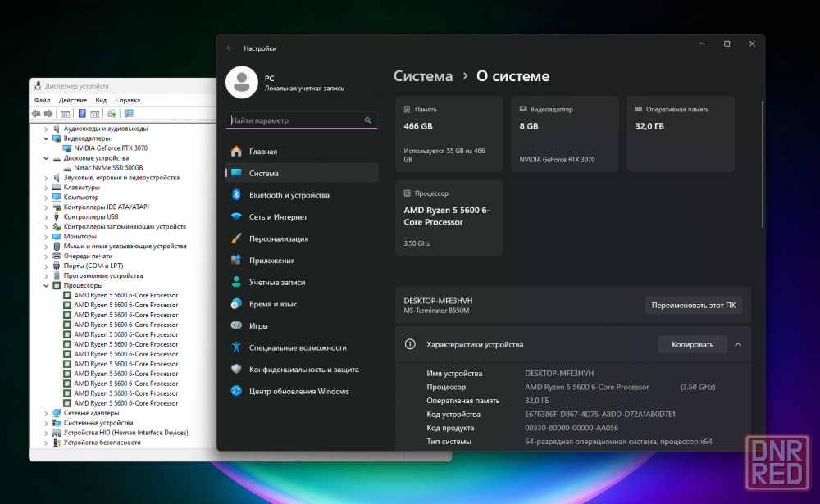Collapse the Процессоры node arrow
The width and height of the screenshot is (820, 504).
pos(46,285)
